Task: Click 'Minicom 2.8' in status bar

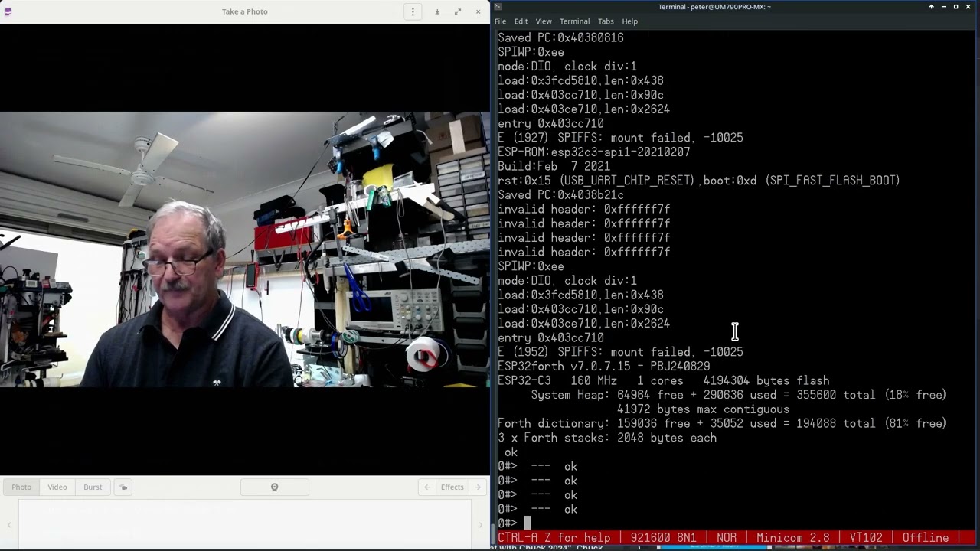Action: (792, 538)
